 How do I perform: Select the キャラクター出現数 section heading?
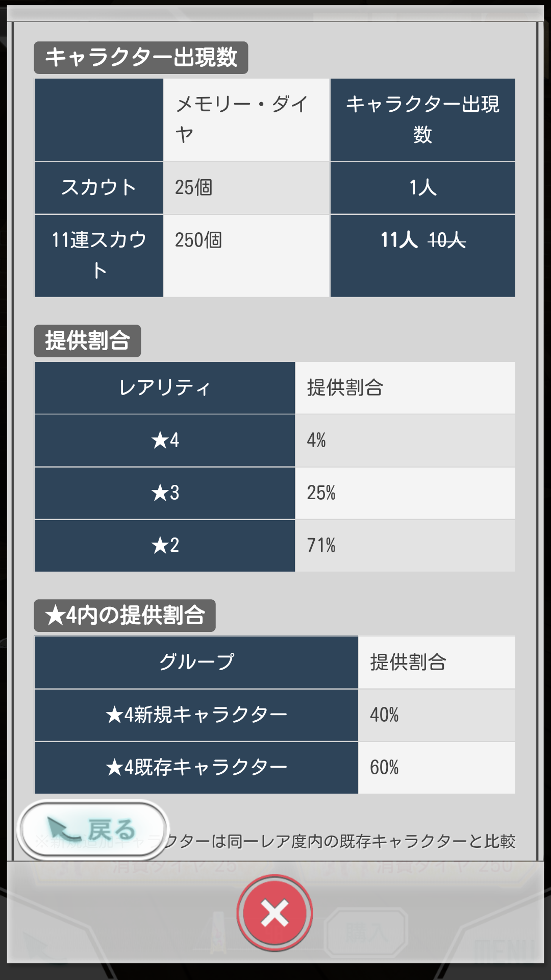pyautogui.click(x=141, y=57)
